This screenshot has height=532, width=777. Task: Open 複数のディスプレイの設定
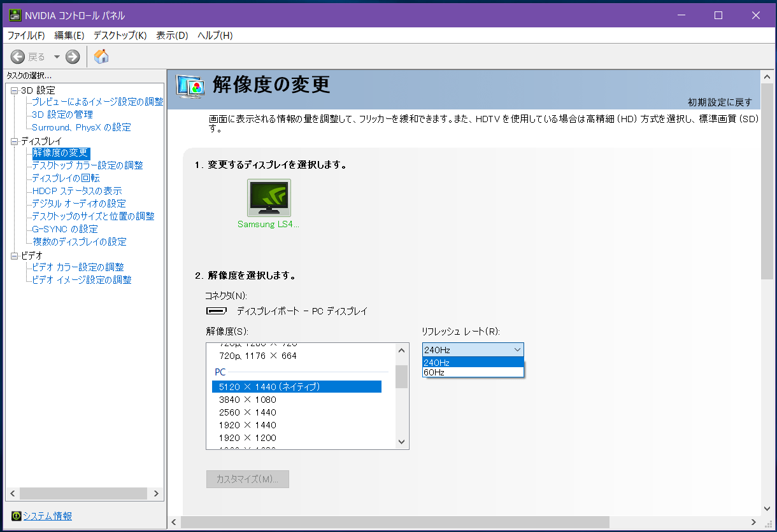pos(80,242)
